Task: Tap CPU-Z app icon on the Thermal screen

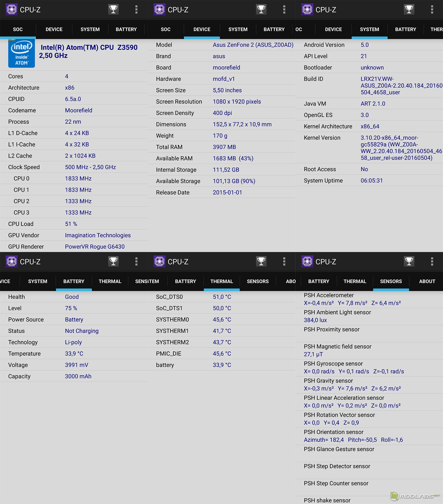Action: coord(159,261)
